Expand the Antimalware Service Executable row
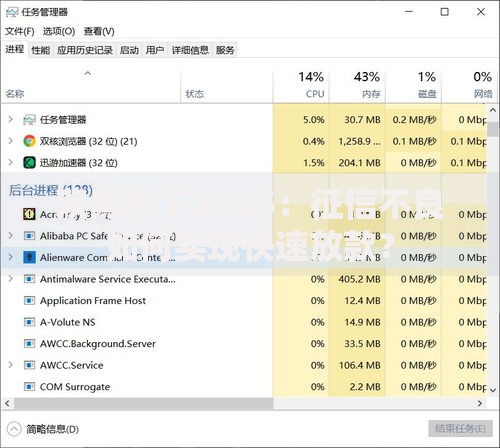This screenshot has width=500, height=448. 11,279
